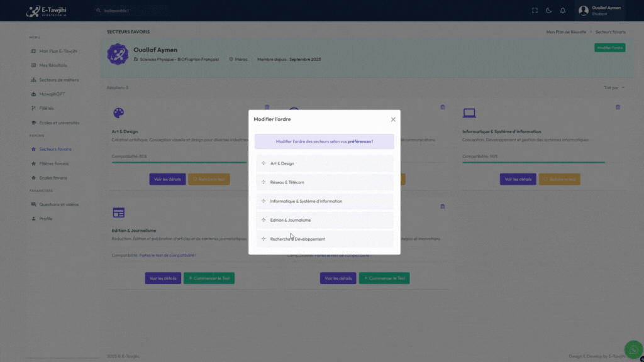
Task: Click drag handle for Recherche & Développement
Action: coord(264,239)
